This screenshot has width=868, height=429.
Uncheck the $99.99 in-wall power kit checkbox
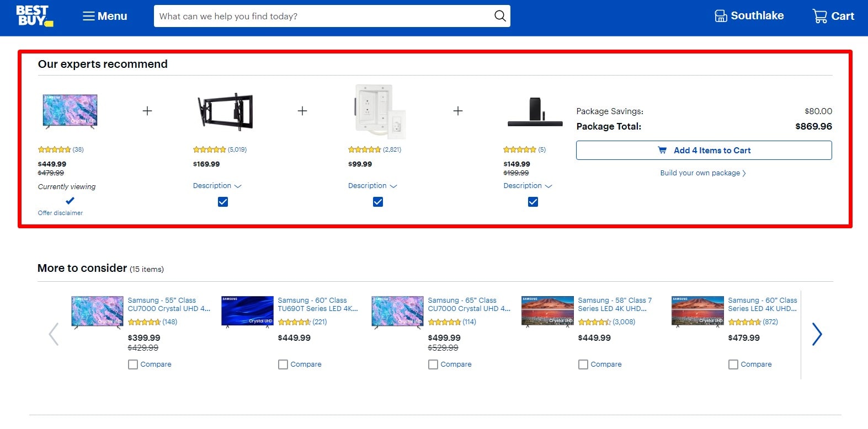(x=378, y=202)
